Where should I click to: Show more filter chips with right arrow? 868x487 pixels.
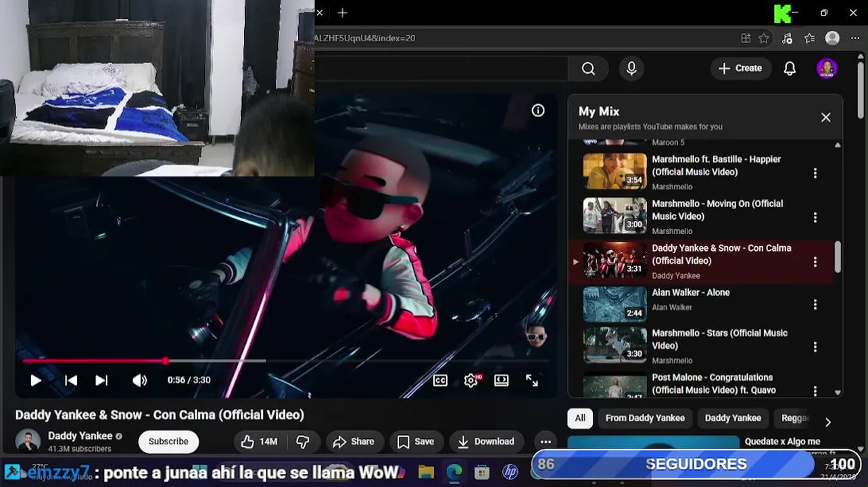(x=827, y=422)
